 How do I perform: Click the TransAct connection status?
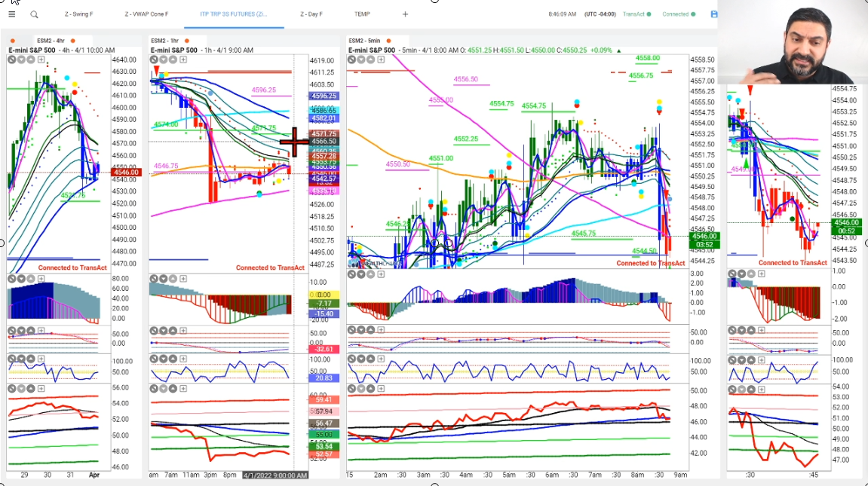636,14
